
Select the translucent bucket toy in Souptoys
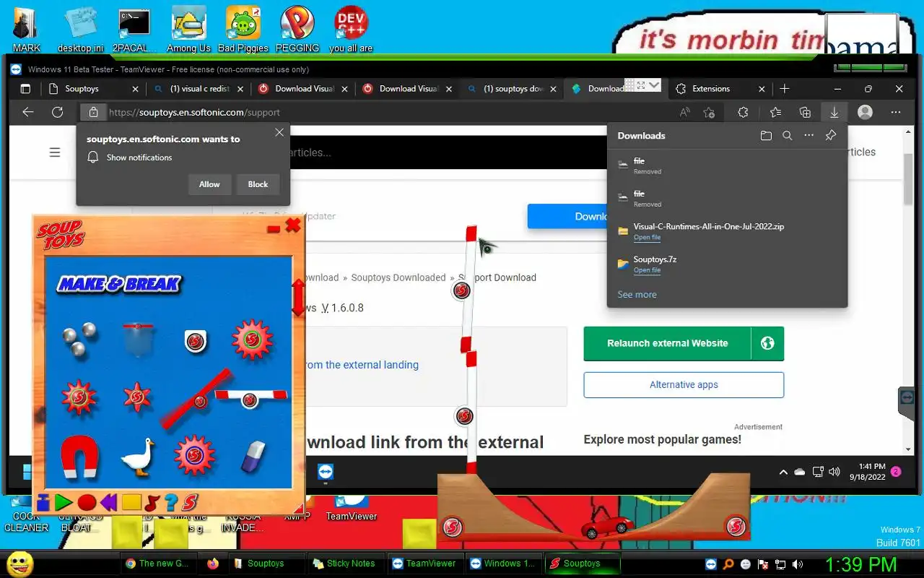[137, 340]
